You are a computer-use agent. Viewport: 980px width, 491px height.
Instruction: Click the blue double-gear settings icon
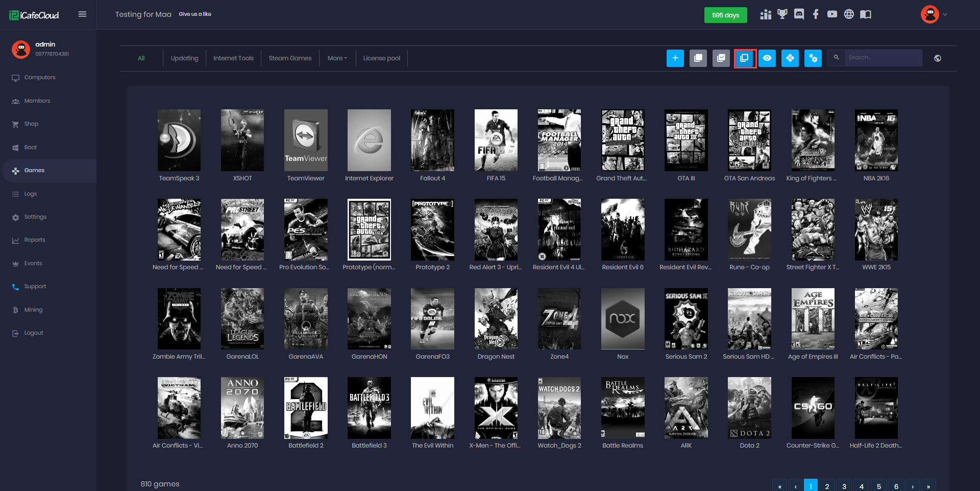(x=813, y=58)
